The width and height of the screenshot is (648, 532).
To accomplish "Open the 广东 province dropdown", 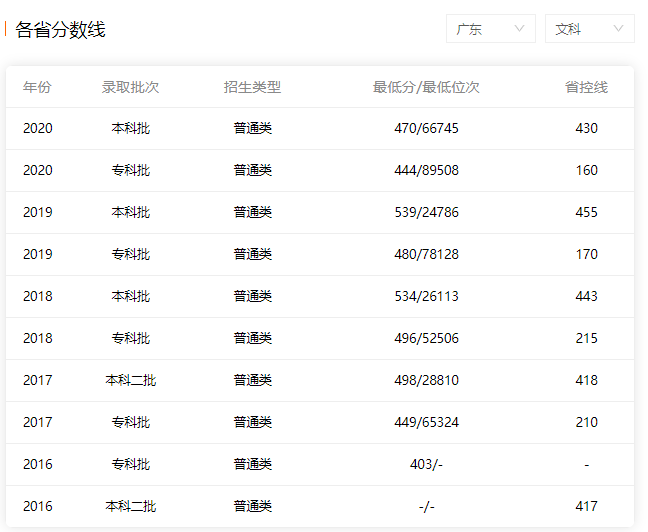I will pos(491,29).
